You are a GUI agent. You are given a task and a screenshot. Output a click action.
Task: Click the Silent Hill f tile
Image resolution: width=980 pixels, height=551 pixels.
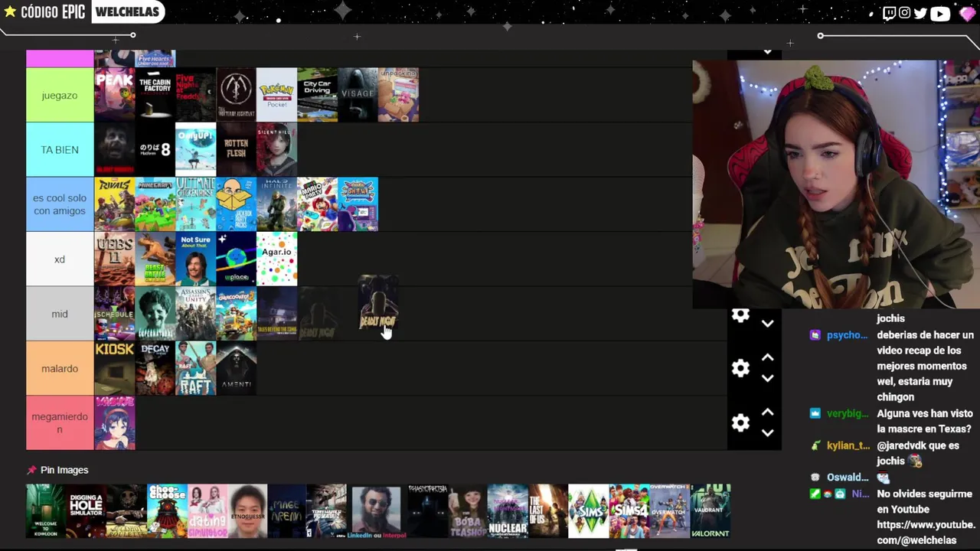click(276, 150)
